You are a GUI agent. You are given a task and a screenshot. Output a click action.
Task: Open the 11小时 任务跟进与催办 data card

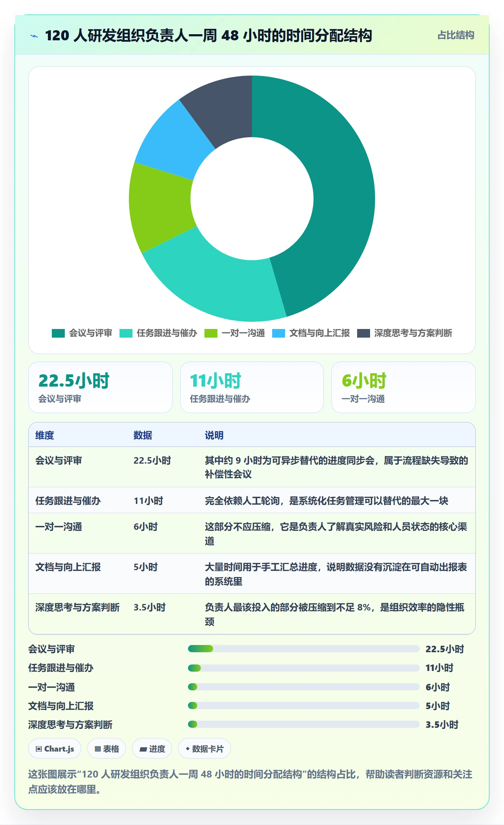(252, 387)
